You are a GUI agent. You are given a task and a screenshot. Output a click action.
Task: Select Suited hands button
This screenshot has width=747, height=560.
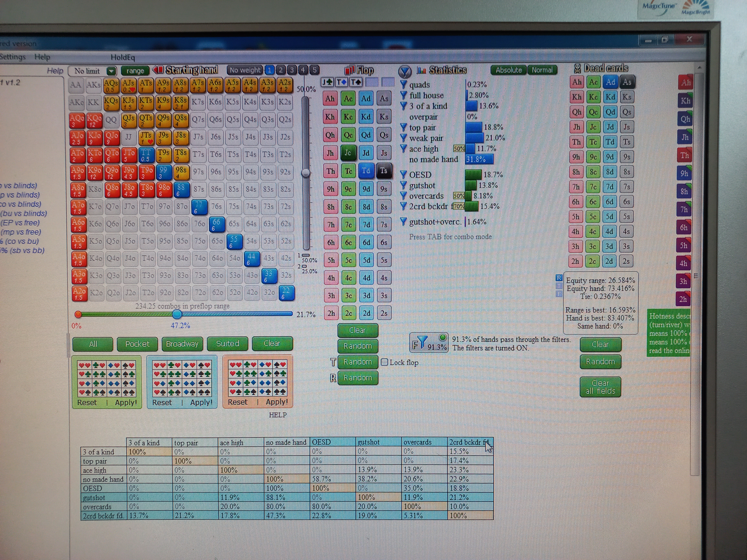[228, 344]
